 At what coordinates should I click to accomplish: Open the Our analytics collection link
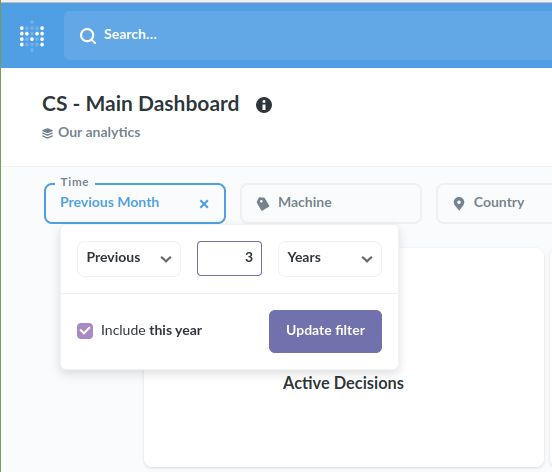tap(99, 133)
